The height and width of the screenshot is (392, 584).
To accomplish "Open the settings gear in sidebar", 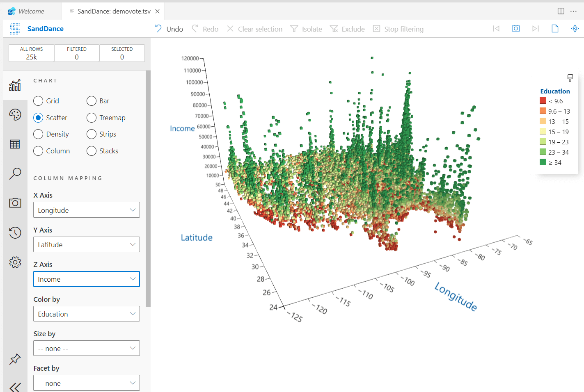I will (x=15, y=262).
